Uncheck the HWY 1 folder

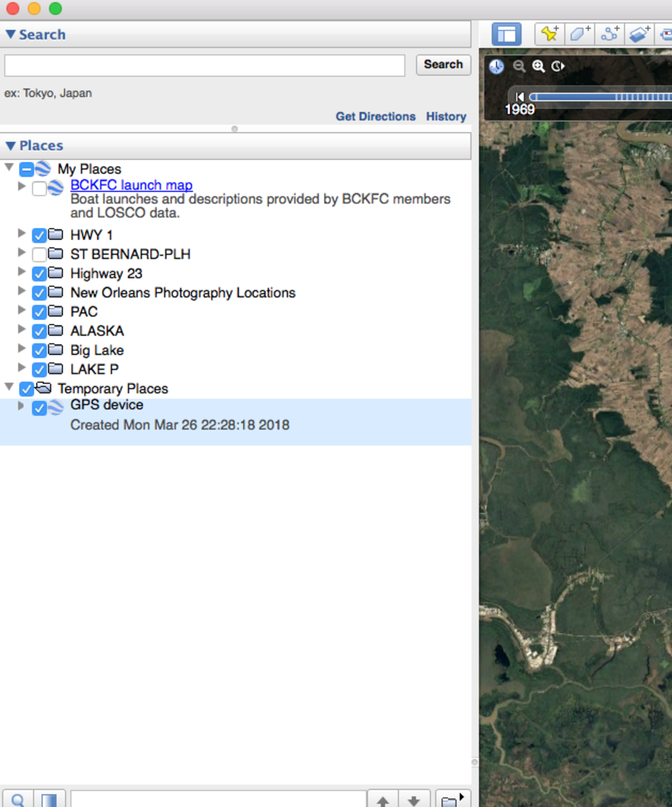click(x=39, y=235)
